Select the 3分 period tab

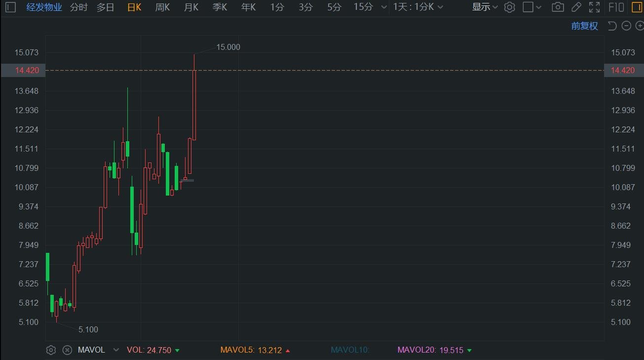click(305, 7)
